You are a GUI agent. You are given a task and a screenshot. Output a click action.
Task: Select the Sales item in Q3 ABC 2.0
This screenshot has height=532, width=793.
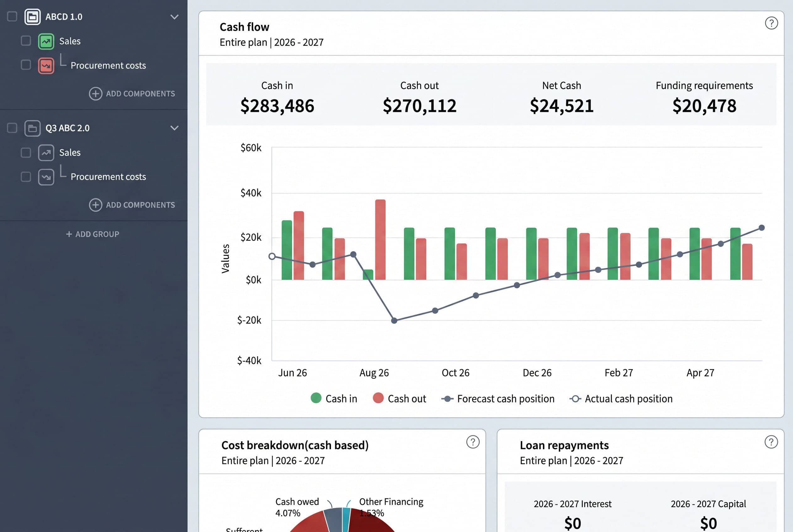click(70, 153)
